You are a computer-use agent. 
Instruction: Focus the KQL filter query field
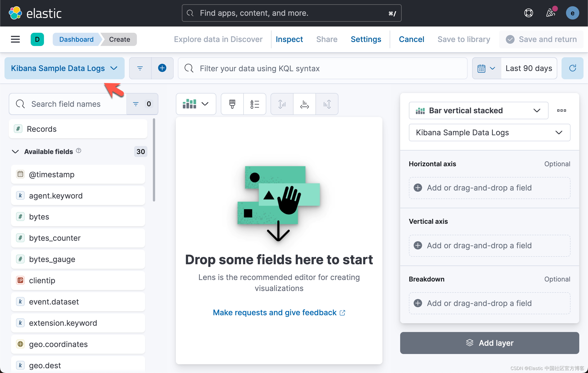(322, 68)
